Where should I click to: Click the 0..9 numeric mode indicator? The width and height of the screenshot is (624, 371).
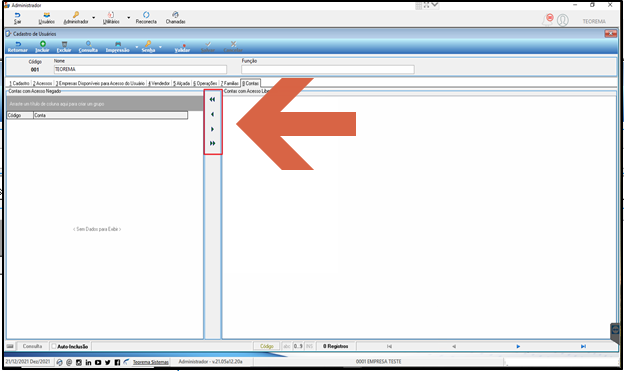coord(298,346)
